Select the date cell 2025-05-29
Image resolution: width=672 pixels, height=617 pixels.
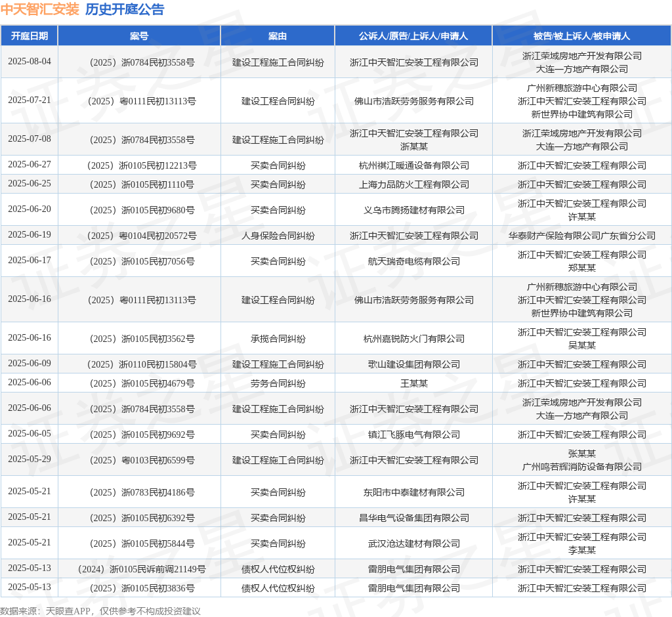[29, 459]
